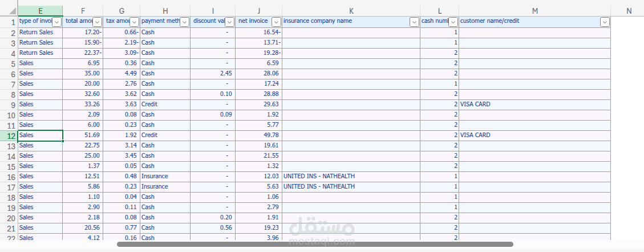Click total amount cell '22.75'

[83, 145]
